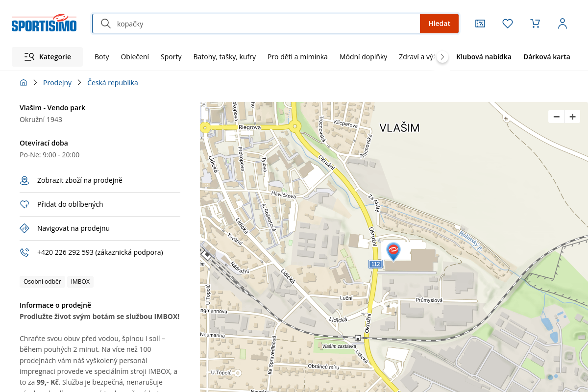Add store to favorites via heart-plus icon
The image size is (588, 392).
pos(24,204)
